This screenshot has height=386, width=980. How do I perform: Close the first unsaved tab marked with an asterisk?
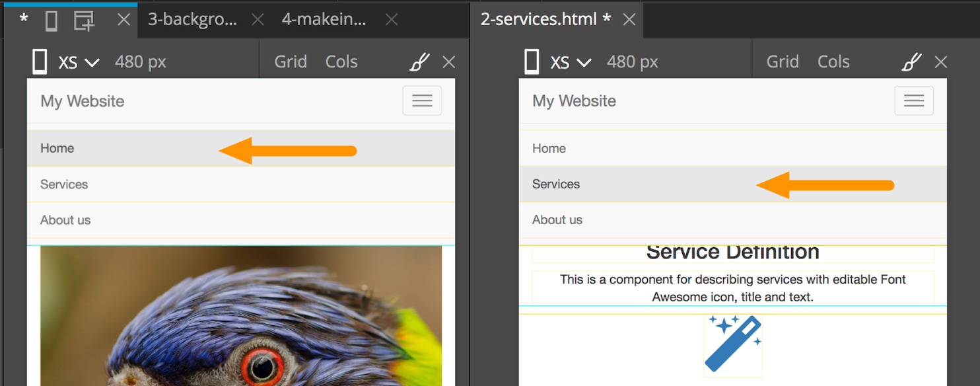point(123,20)
